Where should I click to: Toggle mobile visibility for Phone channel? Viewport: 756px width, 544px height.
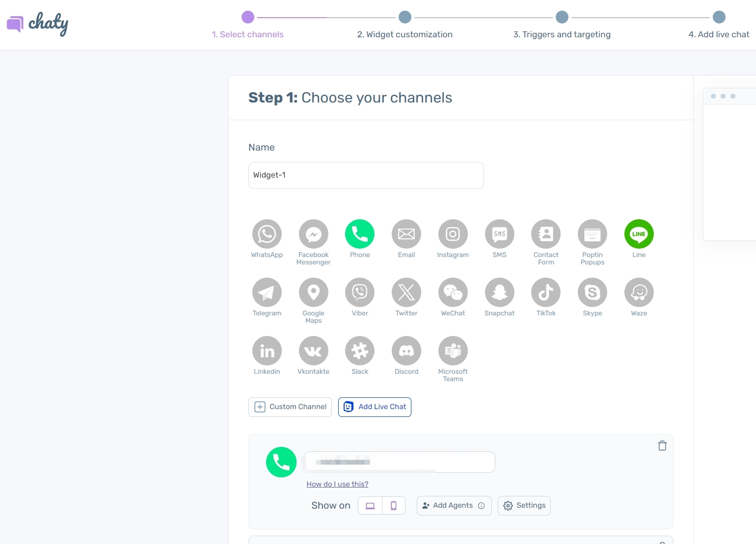393,506
